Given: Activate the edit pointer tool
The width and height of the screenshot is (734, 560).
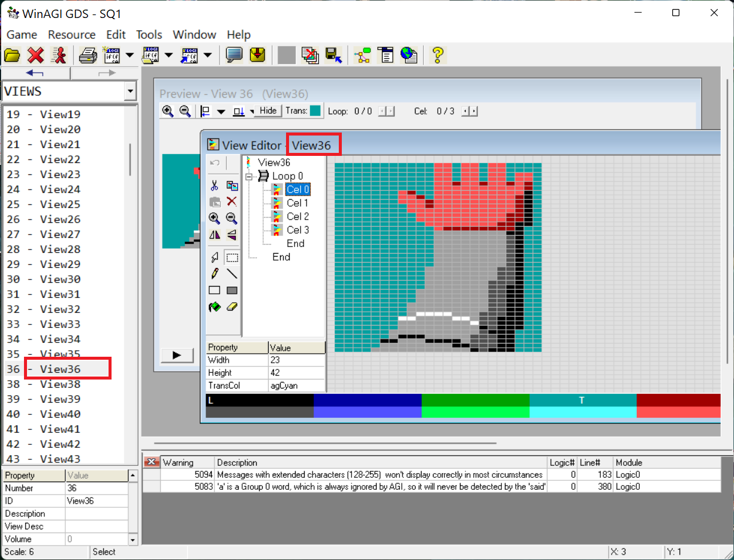Looking at the screenshot, I should pyautogui.click(x=214, y=258).
